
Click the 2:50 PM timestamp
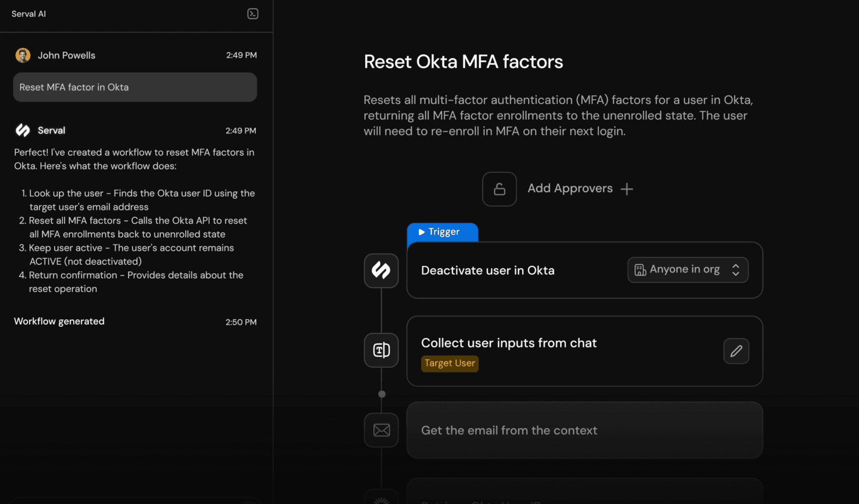tap(241, 322)
